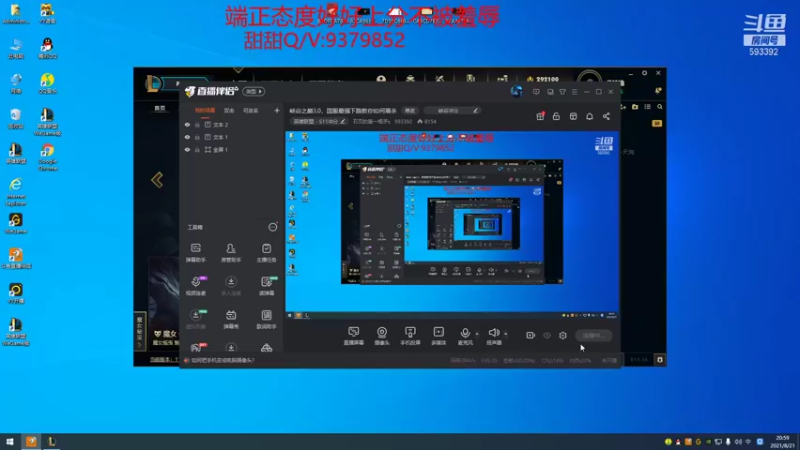
Task: Click the funnel-shaped icon in Douyu title bar
Action: pyautogui.click(x=562, y=92)
